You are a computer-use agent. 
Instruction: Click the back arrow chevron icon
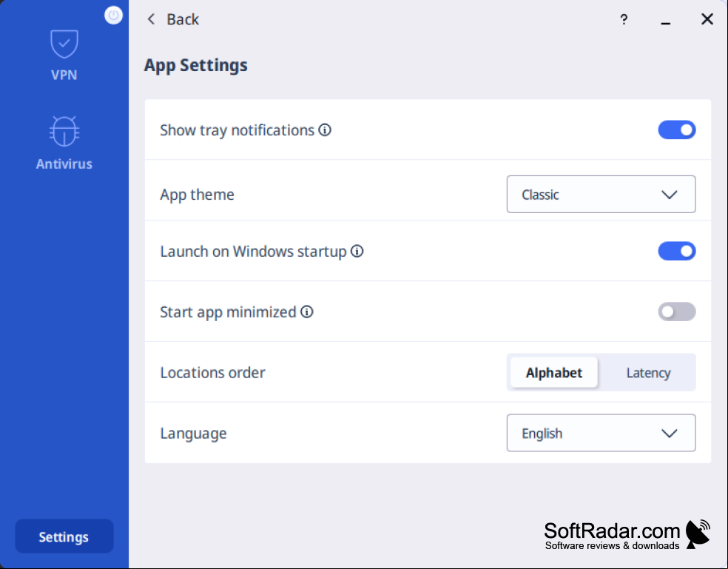coord(151,19)
